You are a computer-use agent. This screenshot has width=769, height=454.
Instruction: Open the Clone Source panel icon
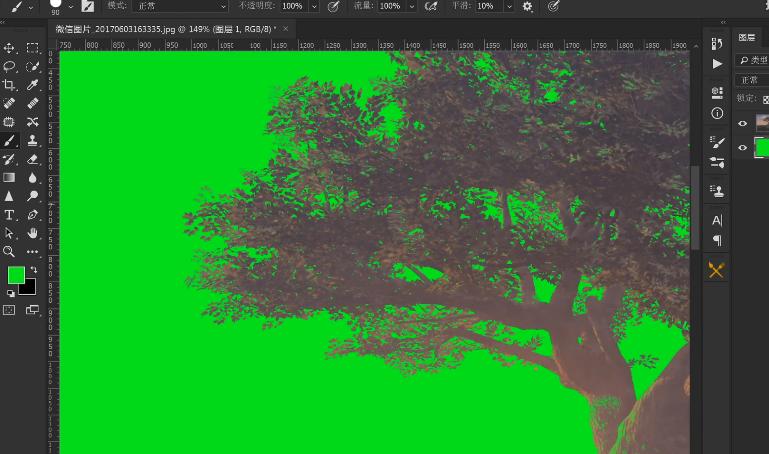click(717, 191)
